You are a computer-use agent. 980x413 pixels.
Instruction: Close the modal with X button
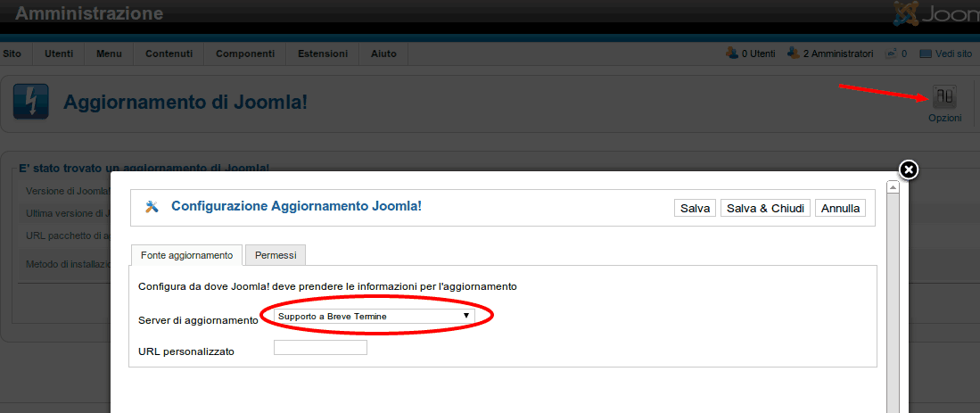tap(908, 169)
